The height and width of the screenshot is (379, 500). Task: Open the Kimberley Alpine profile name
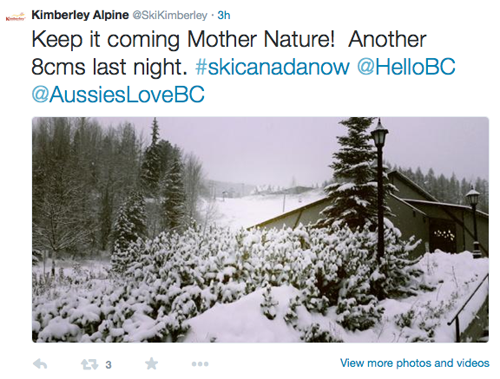pos(80,15)
